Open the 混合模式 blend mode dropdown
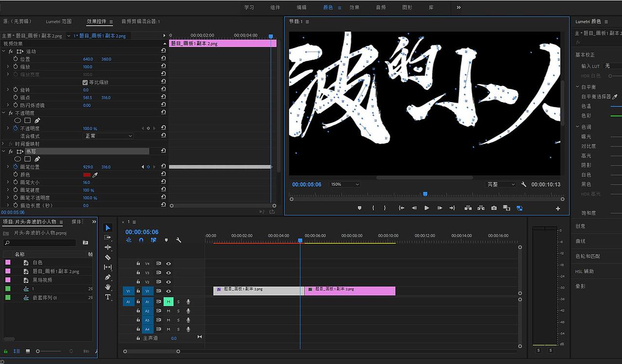The width and height of the screenshot is (622, 364). pos(108,136)
